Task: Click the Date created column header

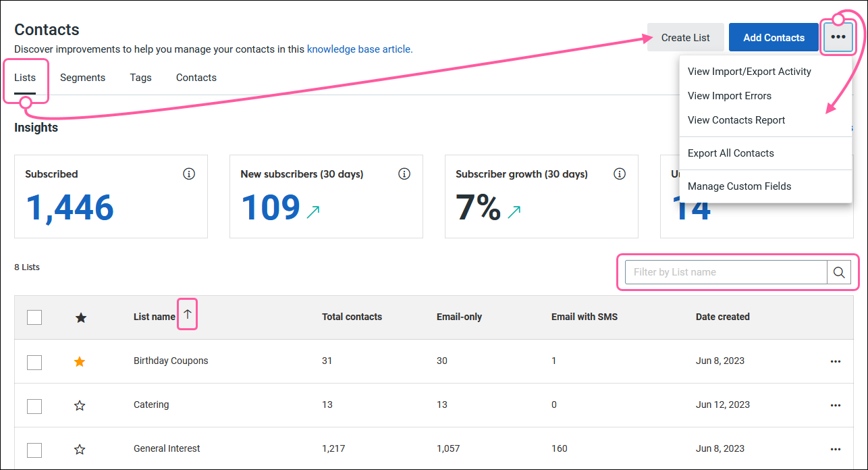Action: [x=723, y=317]
